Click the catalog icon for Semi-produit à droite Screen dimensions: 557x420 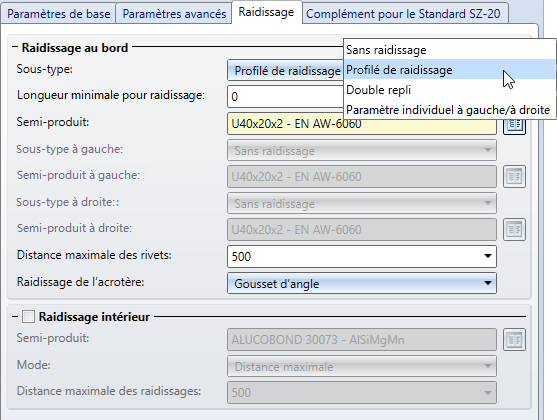click(514, 230)
